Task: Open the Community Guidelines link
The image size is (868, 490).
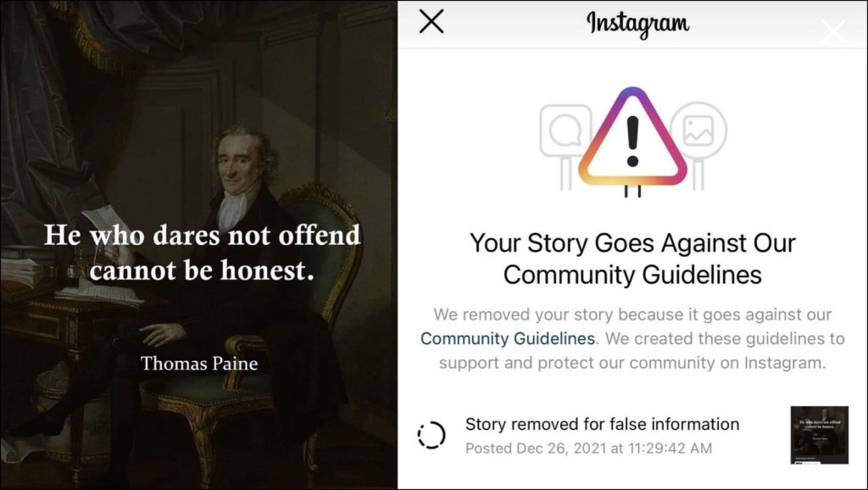Action: point(508,338)
